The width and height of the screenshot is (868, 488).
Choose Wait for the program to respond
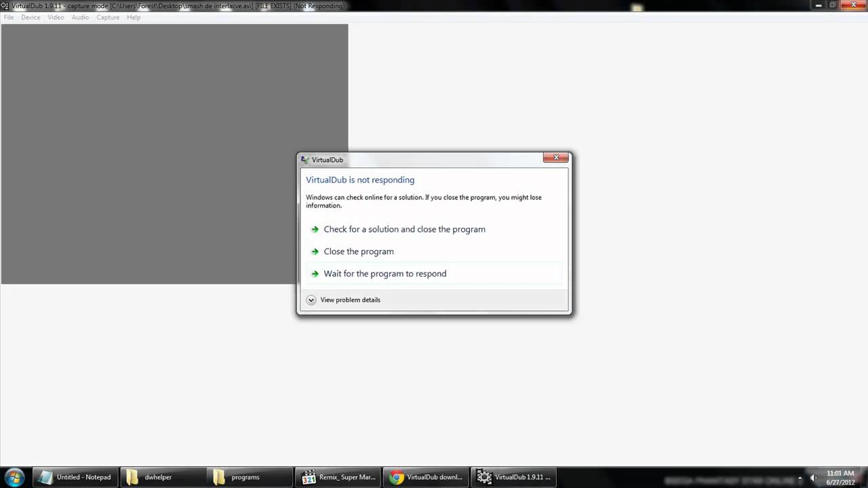[434, 274]
